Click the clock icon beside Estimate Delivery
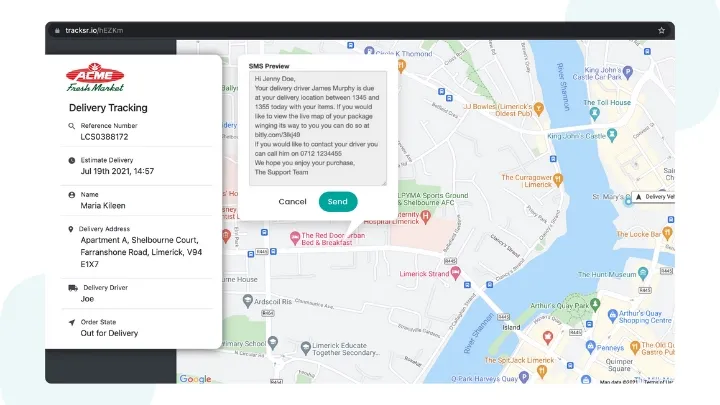The height and width of the screenshot is (405, 720). pyautogui.click(x=72, y=160)
